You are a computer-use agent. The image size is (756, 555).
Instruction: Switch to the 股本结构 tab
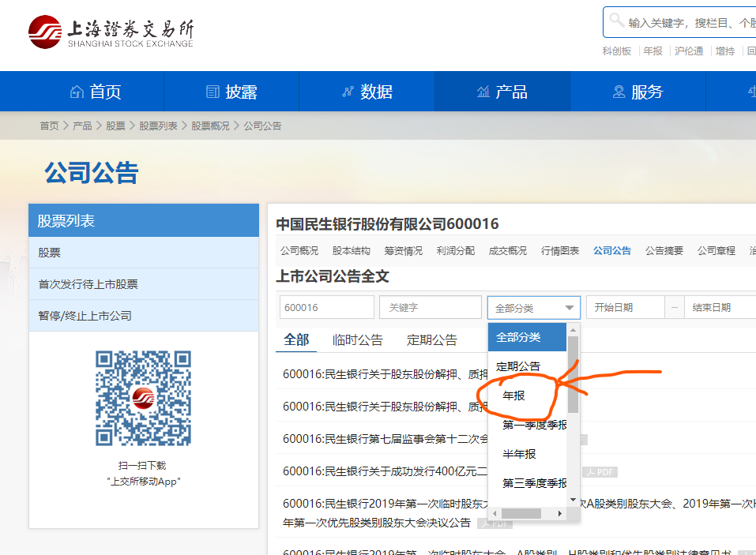click(x=352, y=250)
